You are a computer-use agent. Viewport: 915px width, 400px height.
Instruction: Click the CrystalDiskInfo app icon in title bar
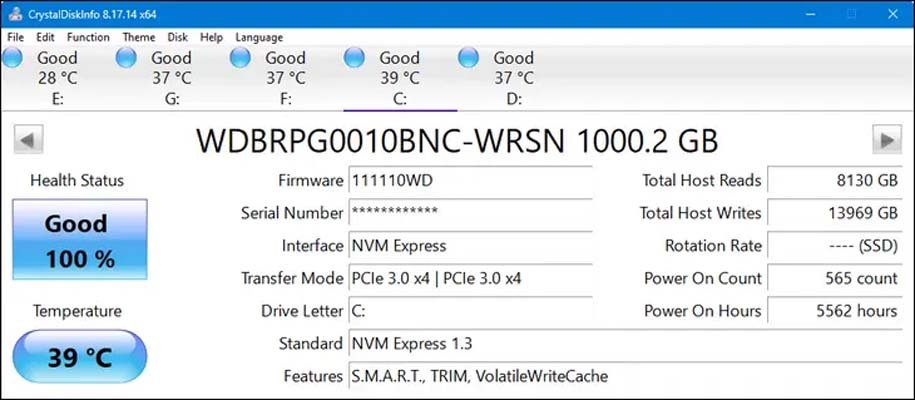16,14
